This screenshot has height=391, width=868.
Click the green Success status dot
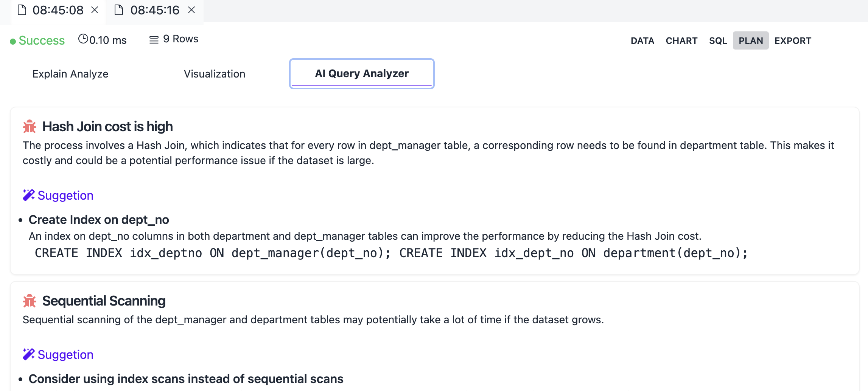coord(12,41)
